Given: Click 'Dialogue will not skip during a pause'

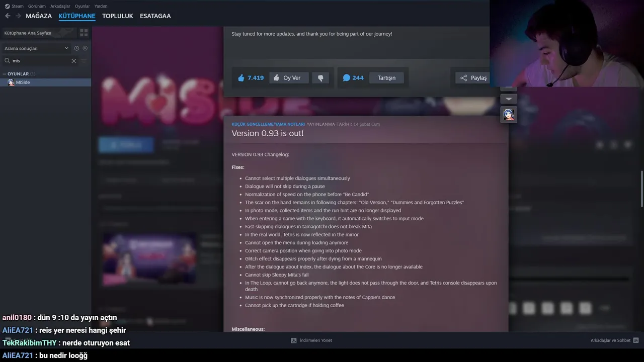Looking at the screenshot, I should (x=285, y=187).
